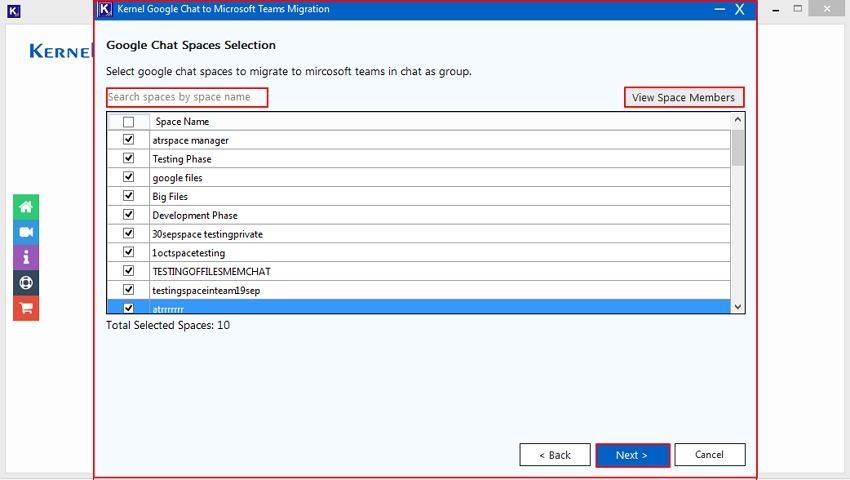Uncheck the highlighted atrrrrrrr row checkbox
The image size is (850, 480).
[128, 308]
